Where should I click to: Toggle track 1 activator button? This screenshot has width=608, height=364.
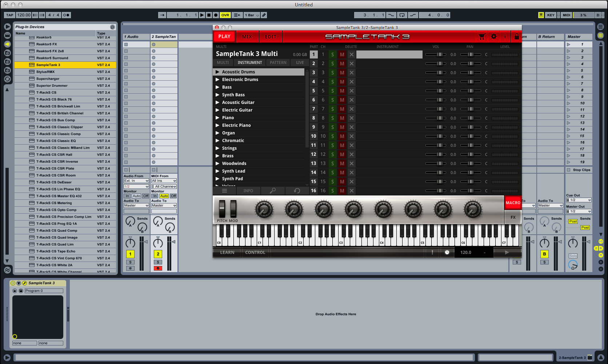coord(130,254)
